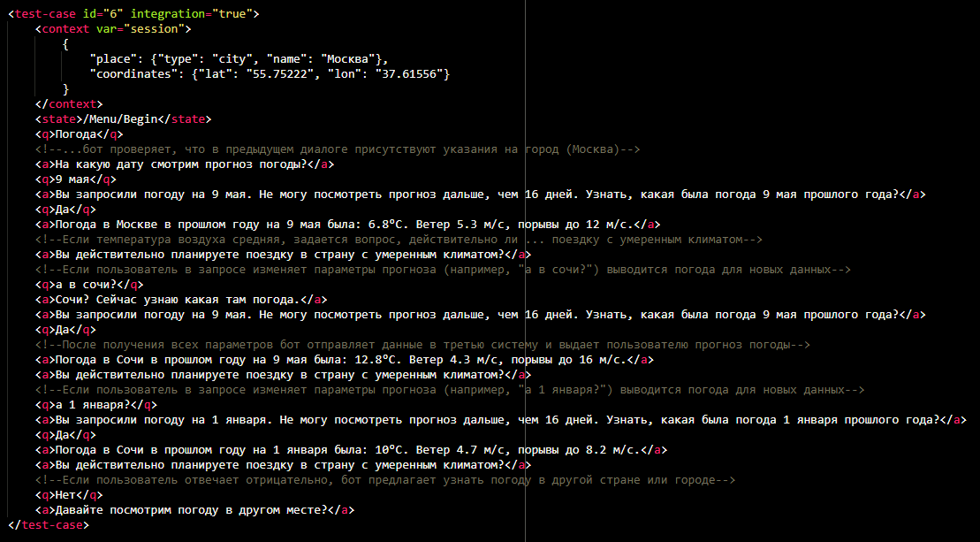Click the answer line "Погода в Москве в прошлом году"
Image resolution: width=980 pixels, height=542 pixels.
click(x=347, y=225)
